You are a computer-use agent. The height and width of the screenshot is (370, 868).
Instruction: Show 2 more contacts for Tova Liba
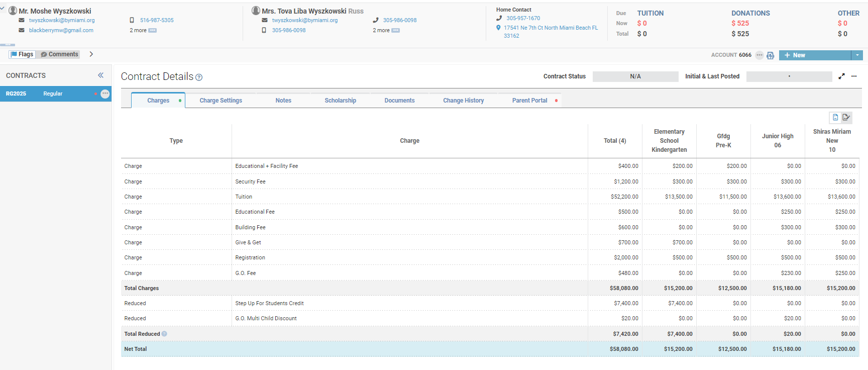(x=386, y=30)
